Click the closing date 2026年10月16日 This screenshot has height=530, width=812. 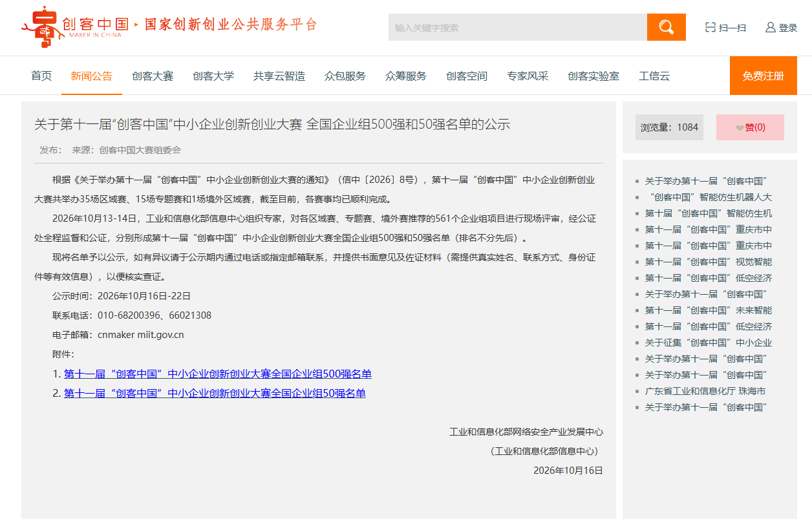pos(568,471)
